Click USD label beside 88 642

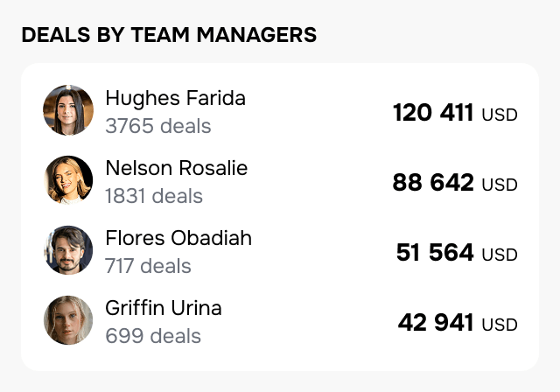coord(500,185)
